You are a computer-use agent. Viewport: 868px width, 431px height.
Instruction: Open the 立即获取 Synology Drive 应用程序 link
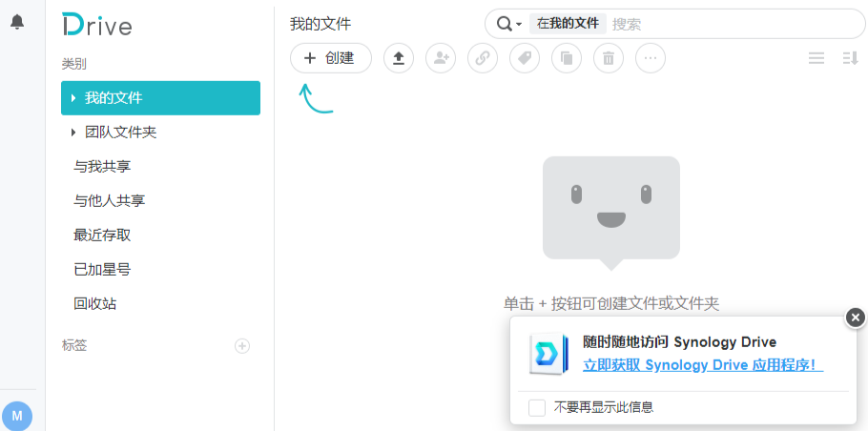pos(703,365)
